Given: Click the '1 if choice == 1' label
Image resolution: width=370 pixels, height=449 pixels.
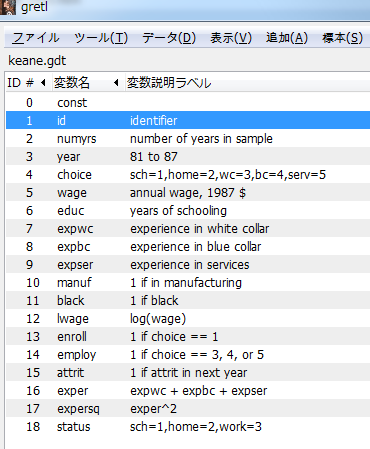Looking at the screenshot, I should click(174, 337).
